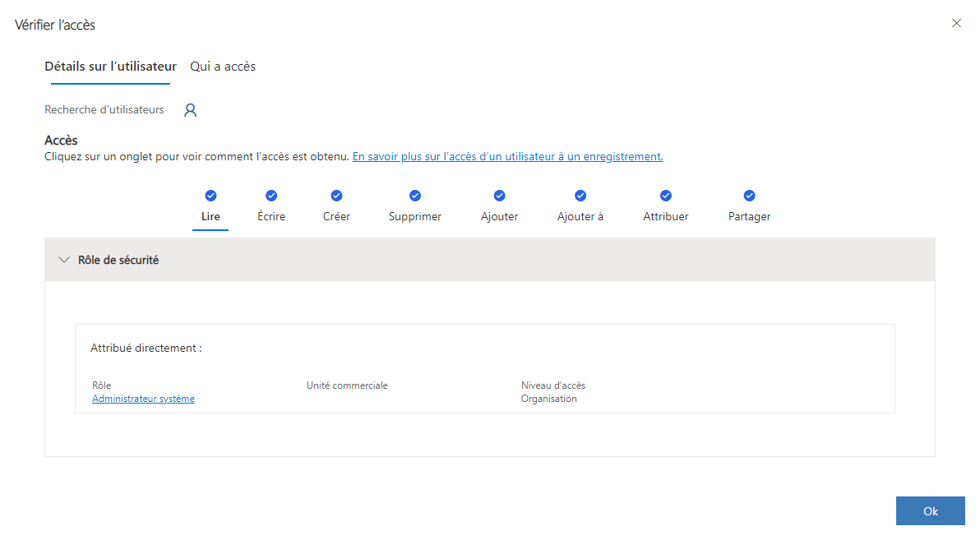Select the Détails sur l'utilisateur tab
Image resolution: width=980 pixels, height=540 pixels.
[x=111, y=67]
